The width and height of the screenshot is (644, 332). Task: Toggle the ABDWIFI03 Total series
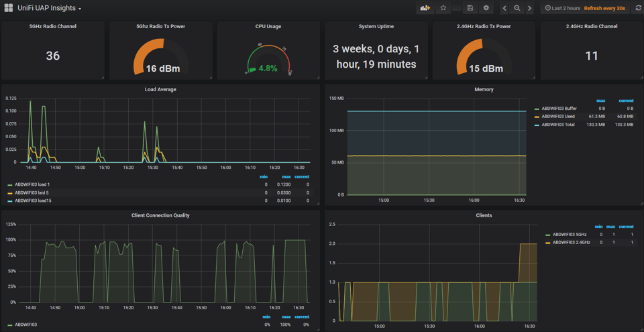(x=558, y=124)
